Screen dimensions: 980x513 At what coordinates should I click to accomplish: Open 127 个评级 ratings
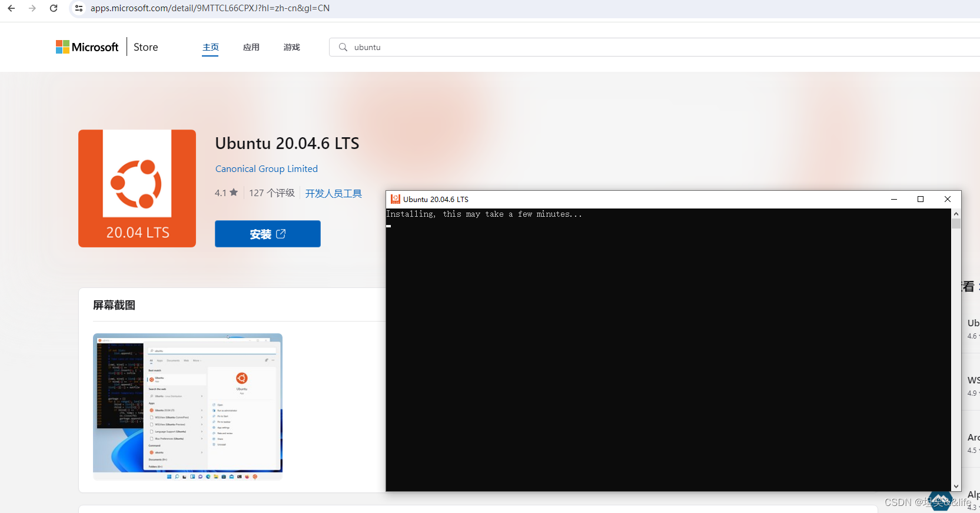272,193
